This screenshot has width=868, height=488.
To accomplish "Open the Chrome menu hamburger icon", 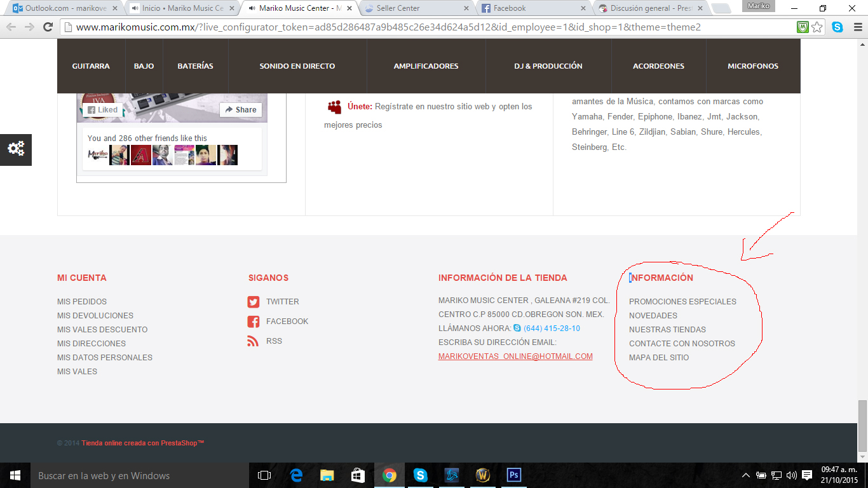I will [857, 27].
